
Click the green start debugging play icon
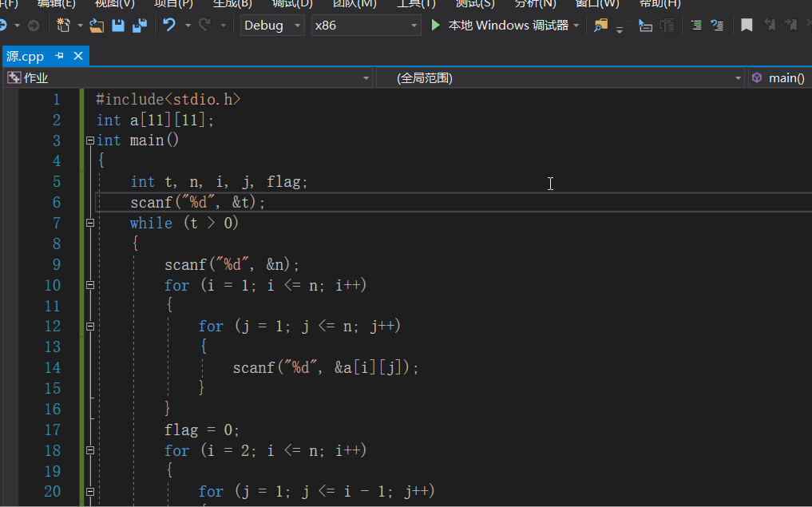[435, 25]
